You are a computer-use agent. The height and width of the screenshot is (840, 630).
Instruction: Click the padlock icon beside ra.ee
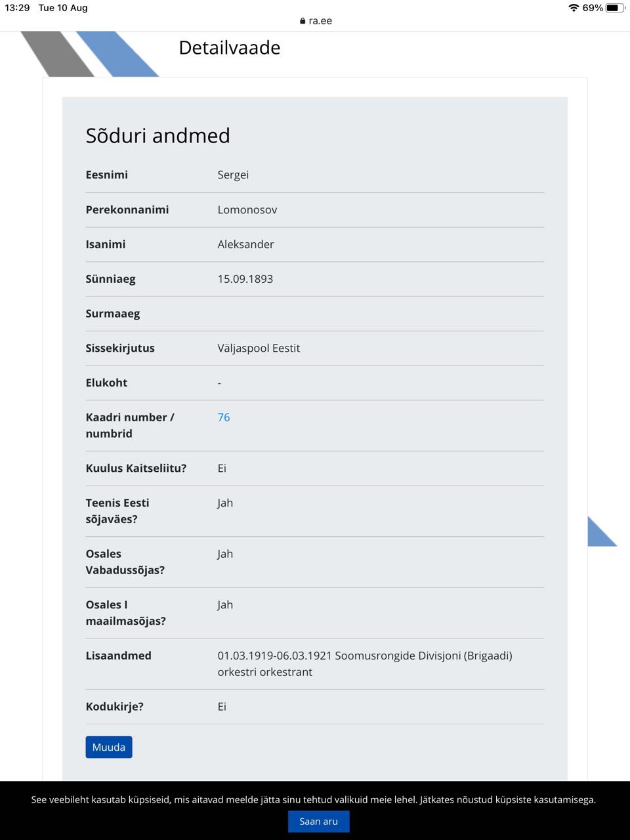click(303, 21)
